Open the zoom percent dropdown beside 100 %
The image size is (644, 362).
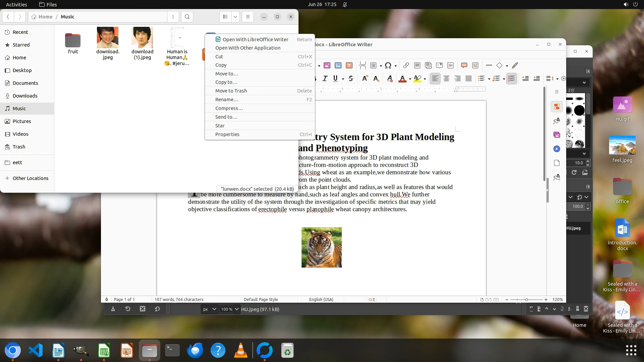(x=237, y=309)
